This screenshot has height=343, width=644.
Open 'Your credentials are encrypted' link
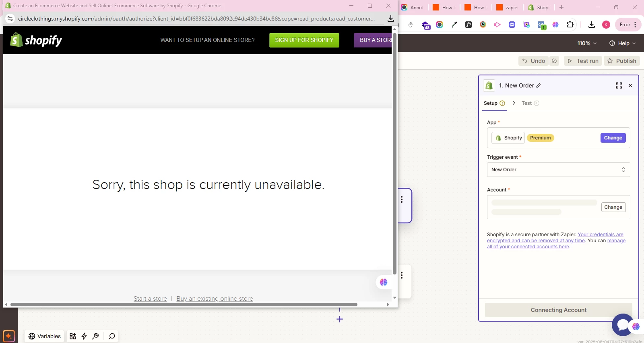(555, 237)
